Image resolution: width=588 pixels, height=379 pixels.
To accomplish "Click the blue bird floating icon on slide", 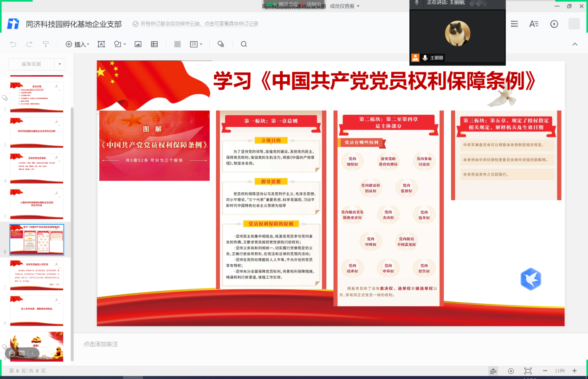I will (530, 279).
